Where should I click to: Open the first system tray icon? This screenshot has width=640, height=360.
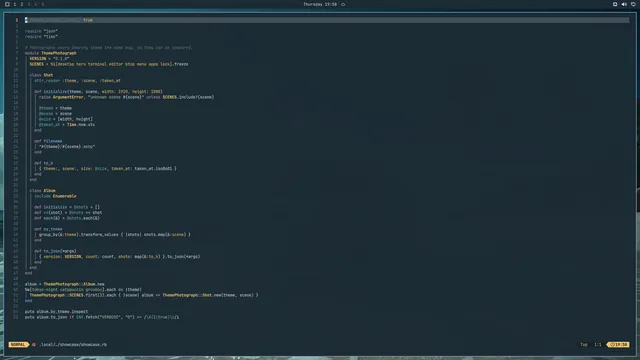[x=615, y=4]
